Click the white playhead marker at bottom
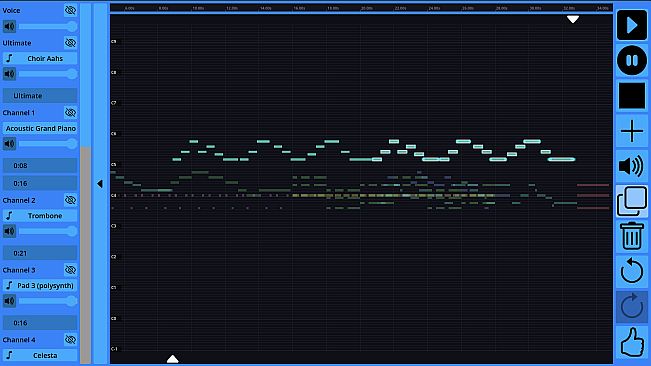This screenshot has width=651, height=366. (x=172, y=359)
